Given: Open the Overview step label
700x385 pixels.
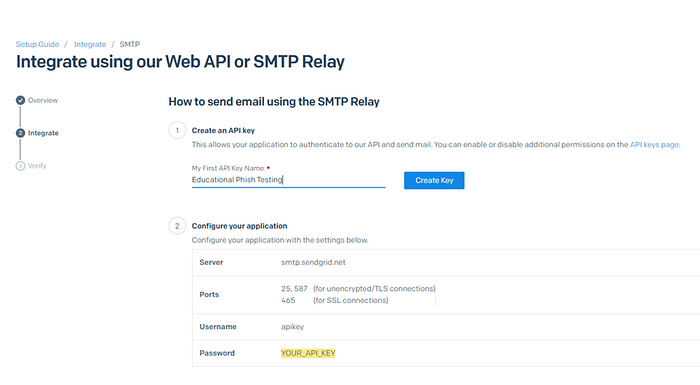Looking at the screenshot, I should 43,100.
